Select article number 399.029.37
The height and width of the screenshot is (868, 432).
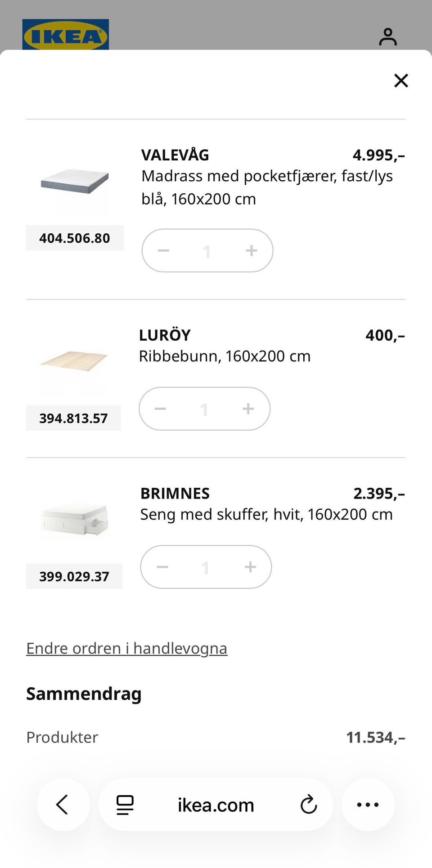[74, 576]
